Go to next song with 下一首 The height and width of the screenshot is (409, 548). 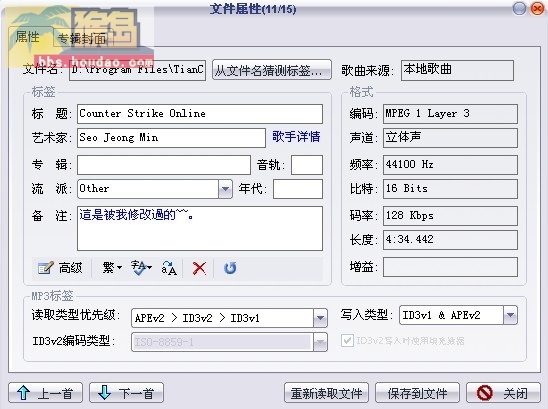click(x=127, y=393)
